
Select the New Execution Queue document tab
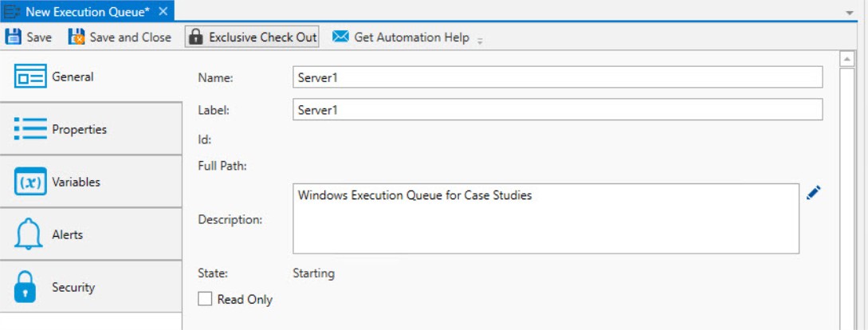coord(88,11)
